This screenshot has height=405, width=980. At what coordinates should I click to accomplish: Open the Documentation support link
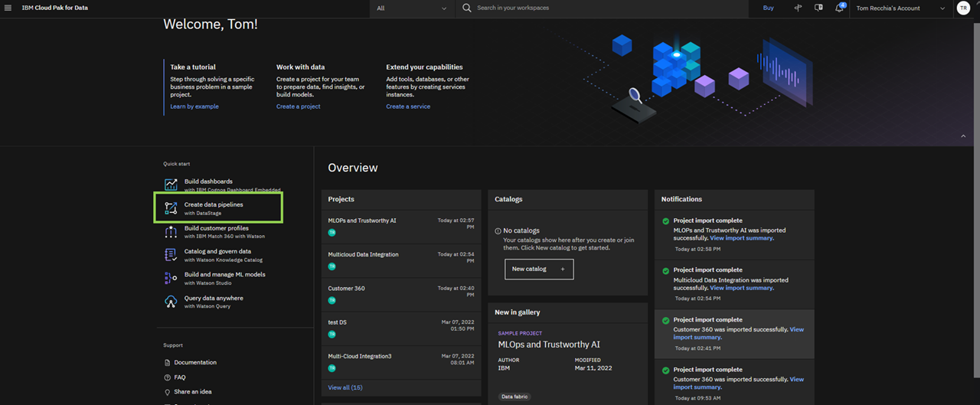pyautogui.click(x=195, y=363)
